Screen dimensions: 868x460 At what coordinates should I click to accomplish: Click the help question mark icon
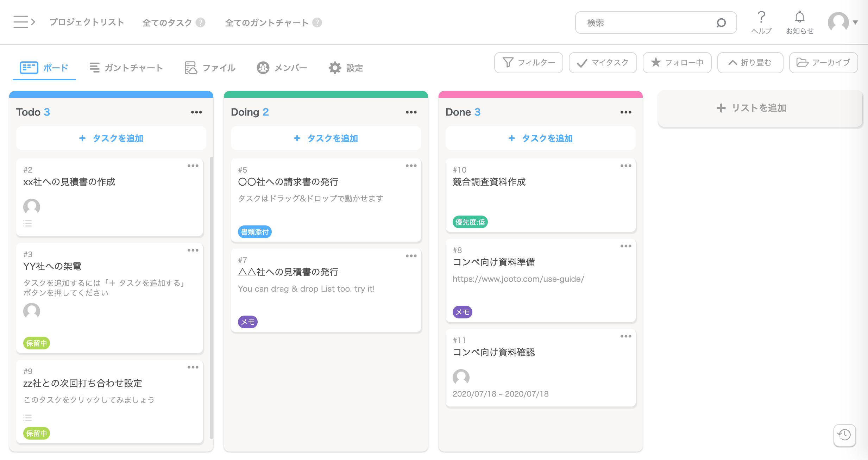(x=761, y=17)
